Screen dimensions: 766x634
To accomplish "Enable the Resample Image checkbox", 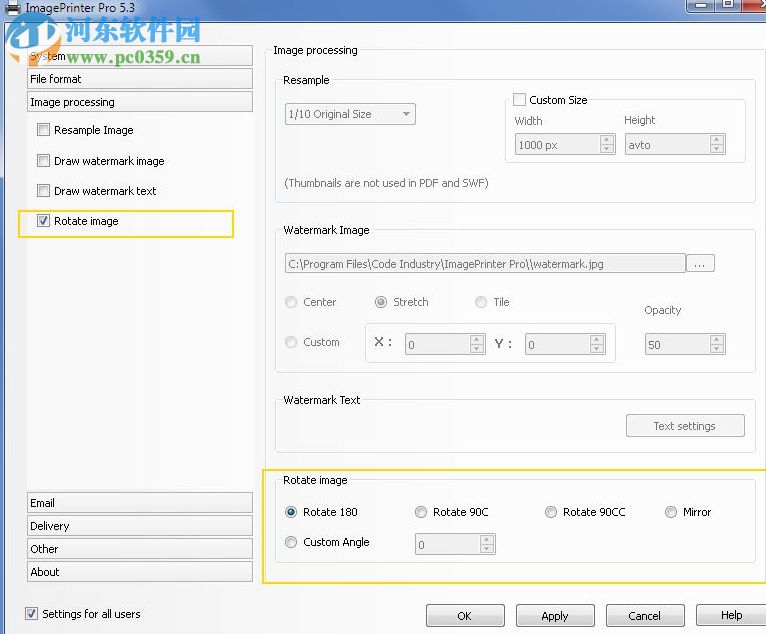I will tap(43, 130).
